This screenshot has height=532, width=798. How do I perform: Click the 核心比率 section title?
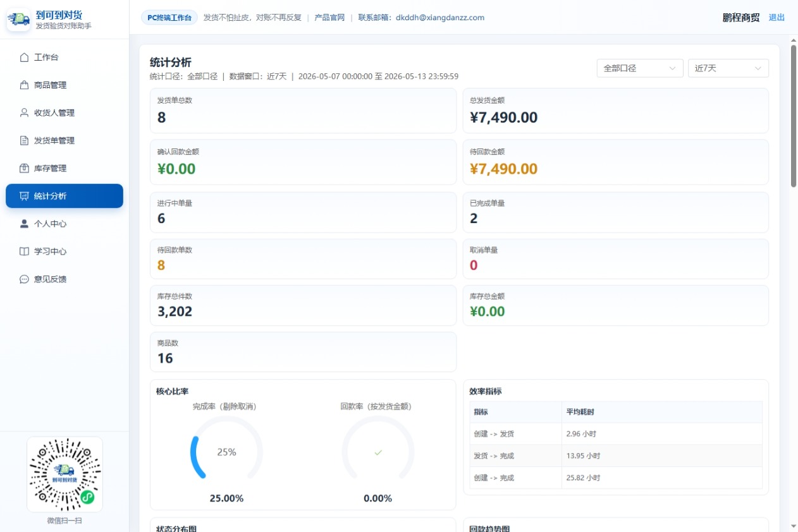172,392
